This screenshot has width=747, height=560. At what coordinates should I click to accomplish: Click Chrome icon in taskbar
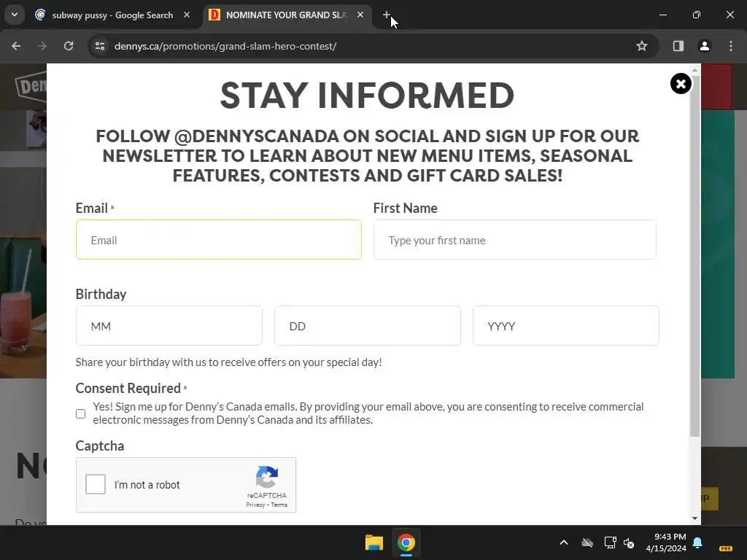(406, 542)
